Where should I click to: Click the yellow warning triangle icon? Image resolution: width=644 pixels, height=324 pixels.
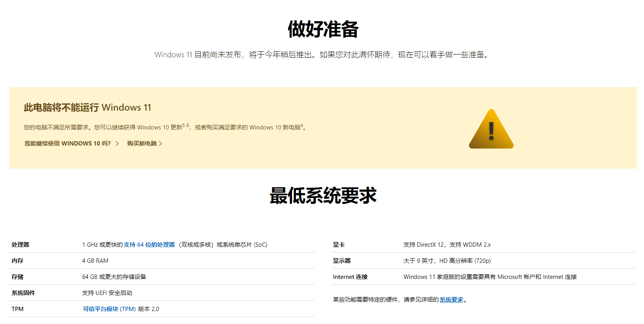click(491, 129)
